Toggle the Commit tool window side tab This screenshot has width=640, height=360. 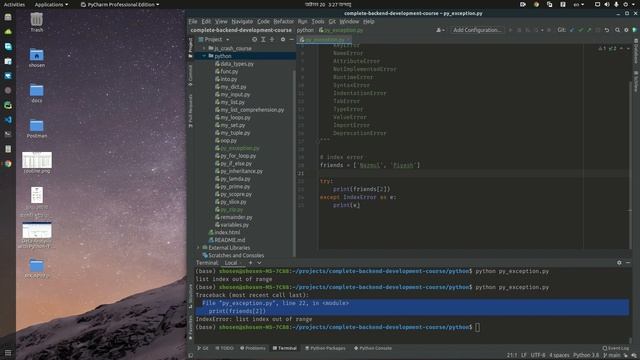[x=190, y=76]
